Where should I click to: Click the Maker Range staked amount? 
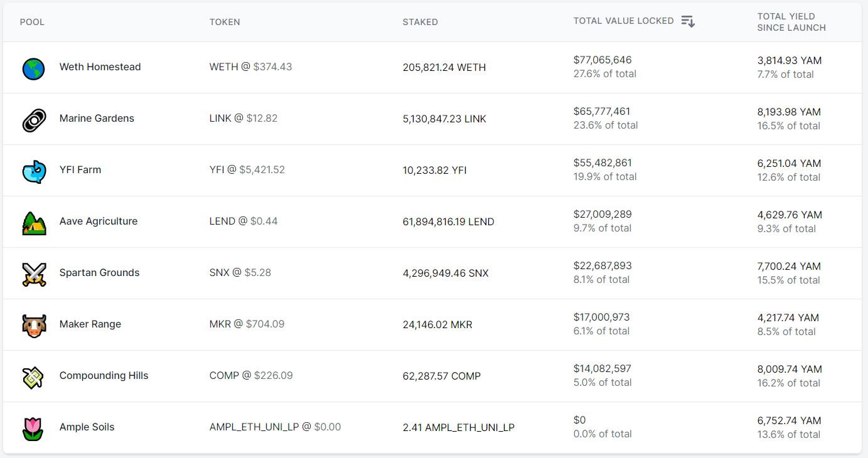pyautogui.click(x=437, y=325)
